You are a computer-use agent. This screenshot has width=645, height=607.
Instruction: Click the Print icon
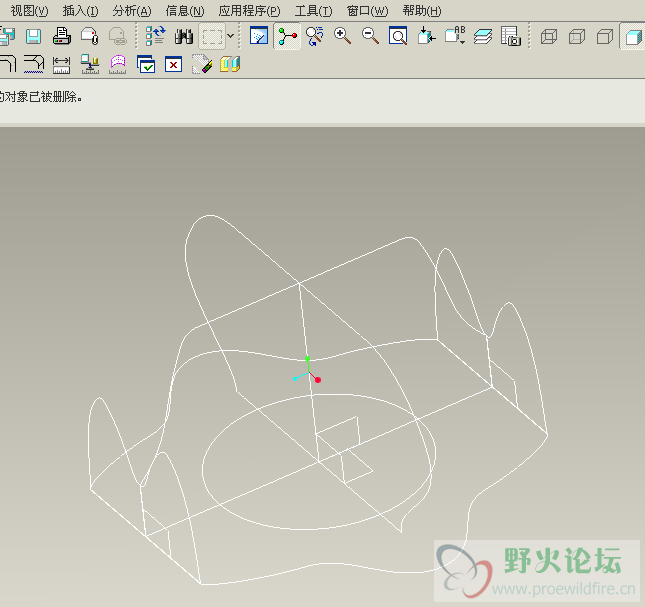pos(61,37)
